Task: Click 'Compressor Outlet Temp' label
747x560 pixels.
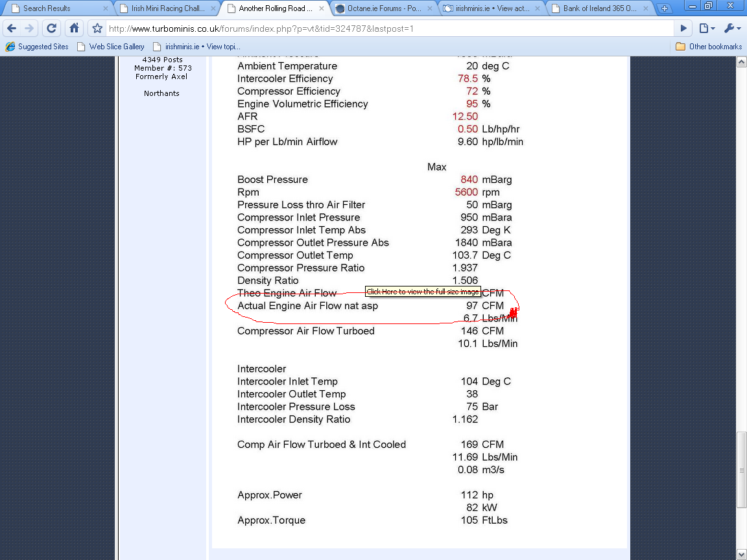Action: (296, 255)
